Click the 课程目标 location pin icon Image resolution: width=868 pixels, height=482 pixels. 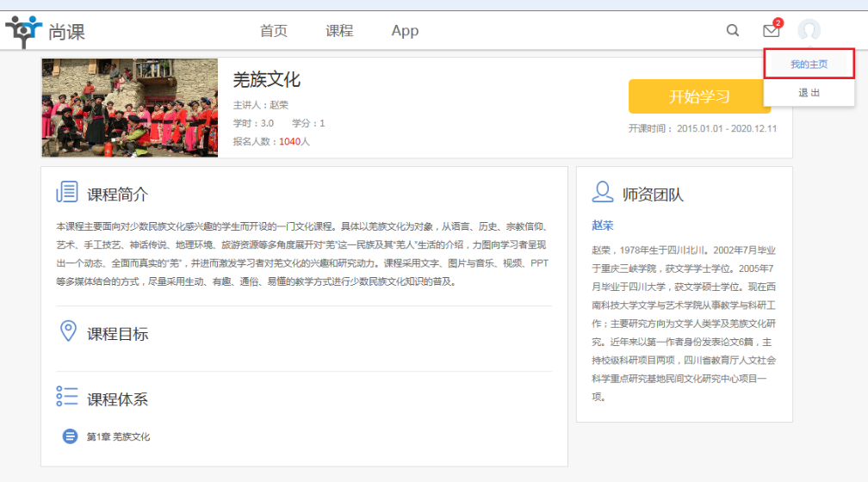67,332
